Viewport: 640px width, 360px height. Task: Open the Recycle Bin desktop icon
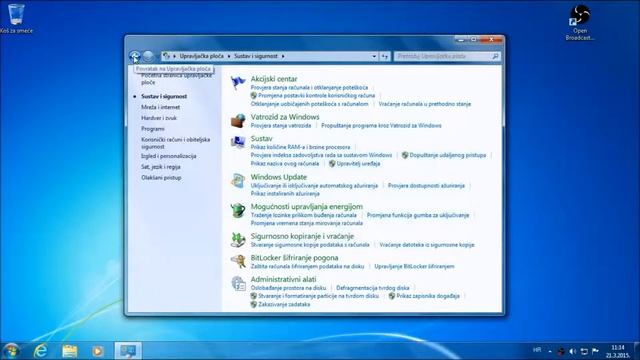coord(16,18)
